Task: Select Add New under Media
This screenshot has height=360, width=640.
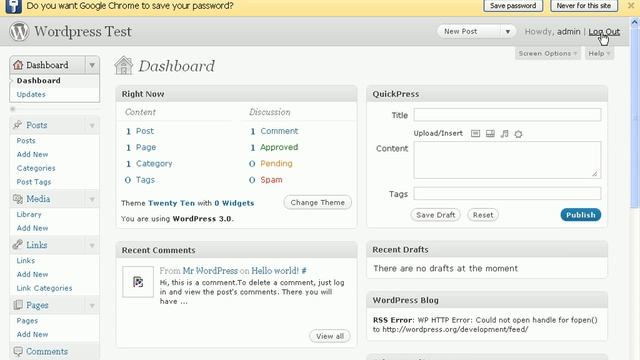Action: [32, 228]
